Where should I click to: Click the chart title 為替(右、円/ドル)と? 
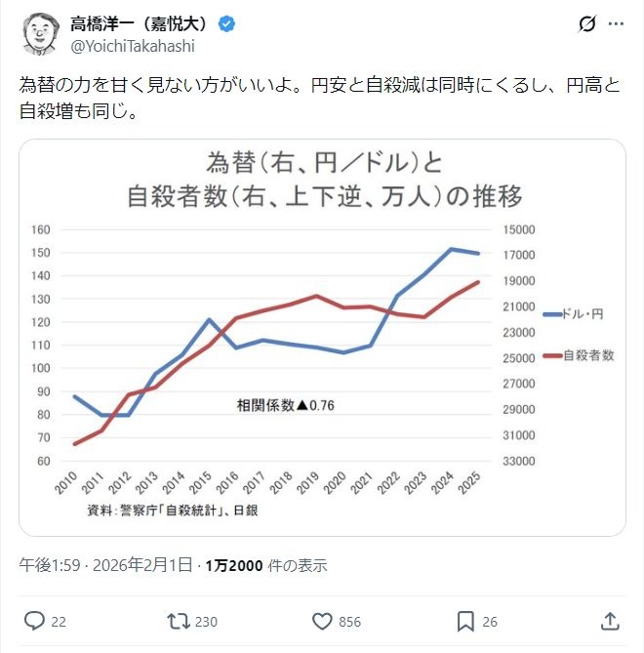tap(324, 164)
